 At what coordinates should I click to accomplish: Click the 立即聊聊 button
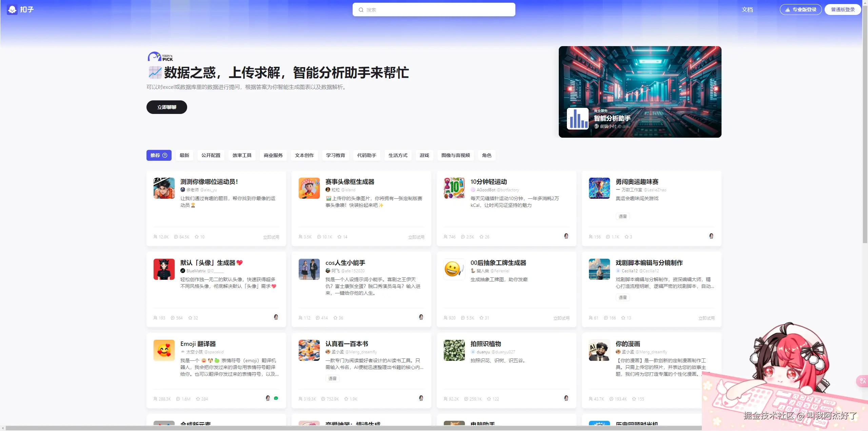tap(166, 107)
